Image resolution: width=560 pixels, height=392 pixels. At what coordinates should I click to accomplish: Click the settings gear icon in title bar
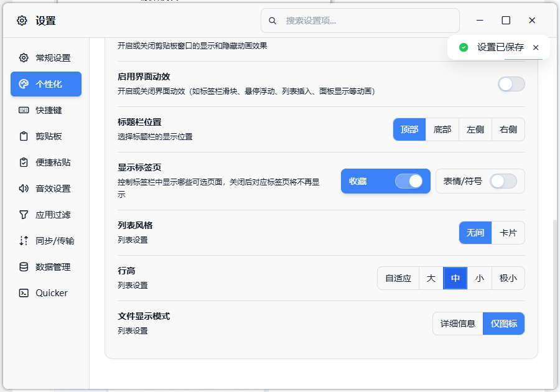[22, 21]
